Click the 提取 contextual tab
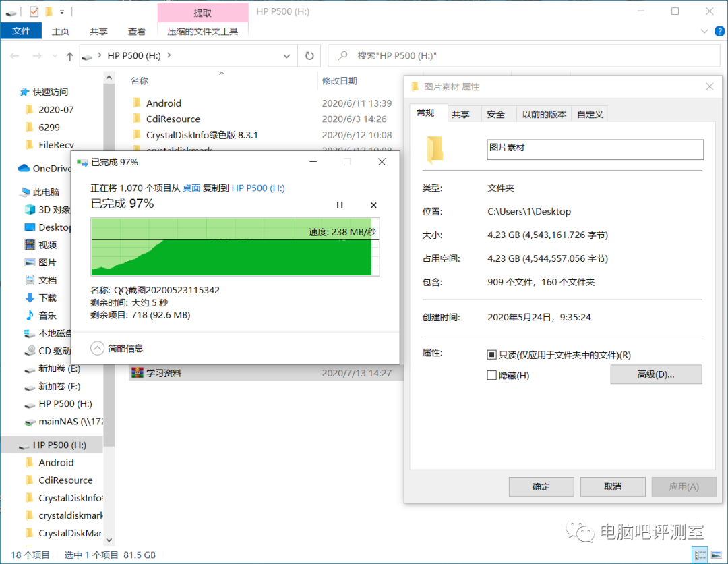The width and height of the screenshot is (728, 564). [202, 13]
